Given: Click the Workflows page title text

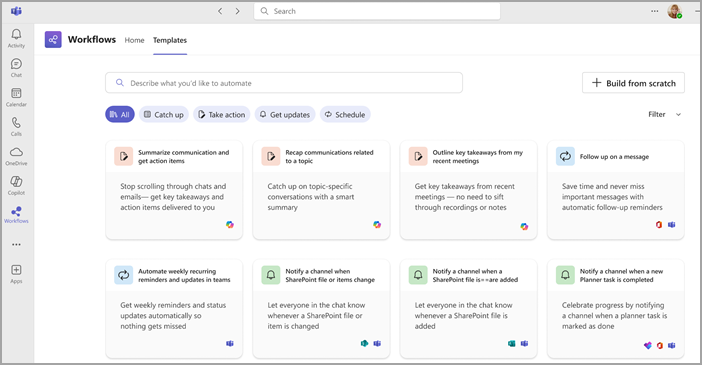Looking at the screenshot, I should click(x=92, y=39).
